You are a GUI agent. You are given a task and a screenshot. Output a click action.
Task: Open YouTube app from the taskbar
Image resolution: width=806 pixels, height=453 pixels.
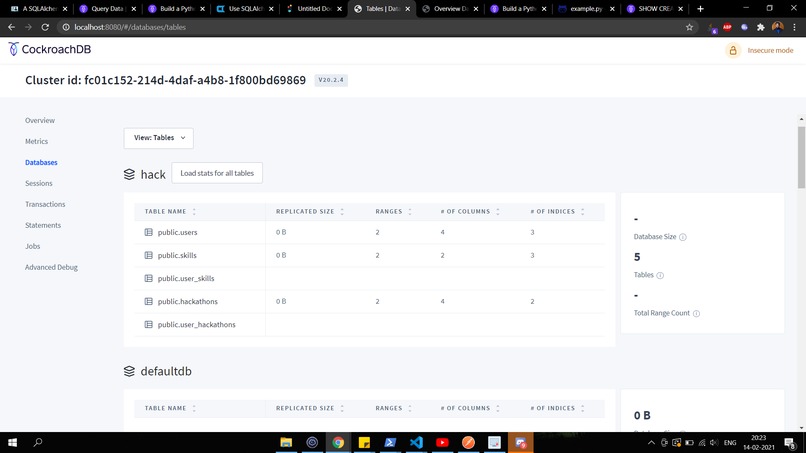pyautogui.click(x=442, y=442)
